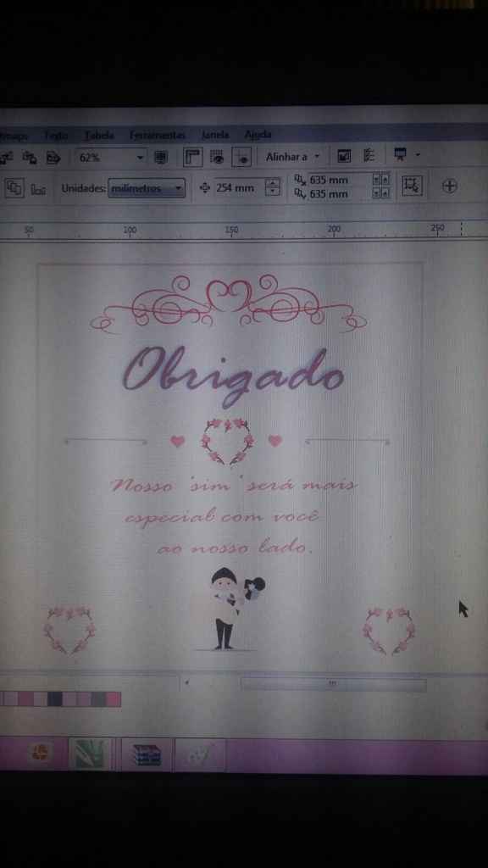Click the nudge distance stepper arrows
The width and height of the screenshot is (488, 868).
pyautogui.click(x=273, y=187)
